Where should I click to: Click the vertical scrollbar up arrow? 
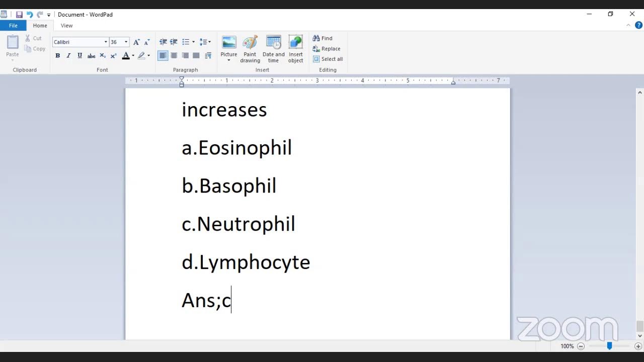click(640, 93)
